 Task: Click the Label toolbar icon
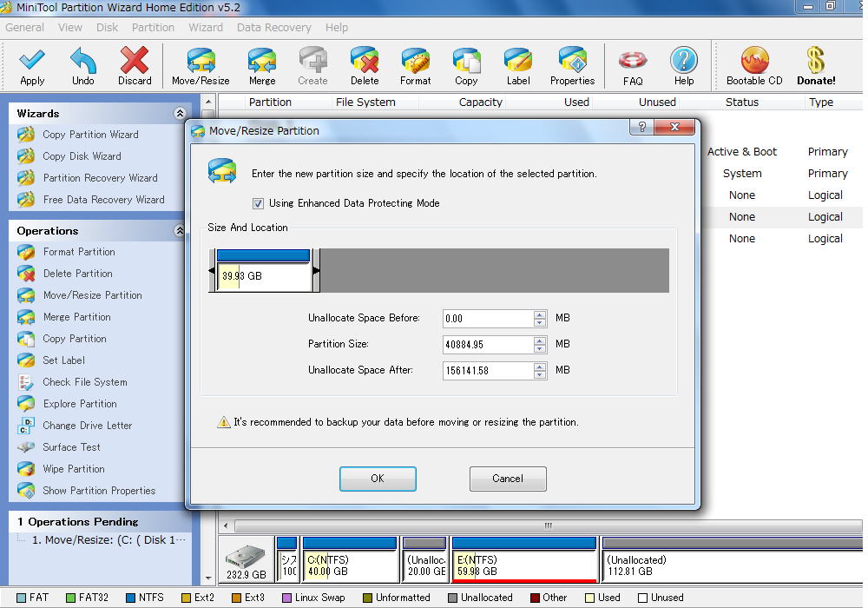[x=518, y=60]
